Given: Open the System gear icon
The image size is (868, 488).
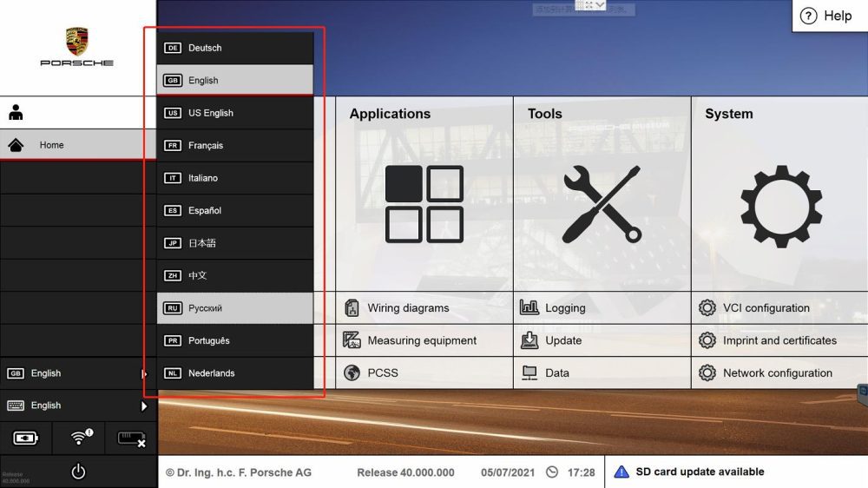Looking at the screenshot, I should pos(780,204).
